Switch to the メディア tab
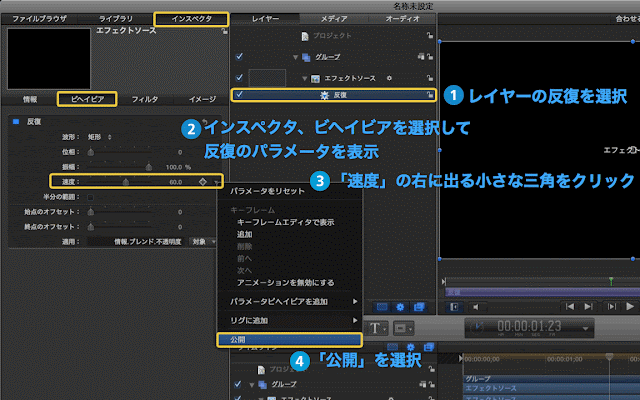The width and height of the screenshot is (640, 400). pyautogui.click(x=334, y=19)
